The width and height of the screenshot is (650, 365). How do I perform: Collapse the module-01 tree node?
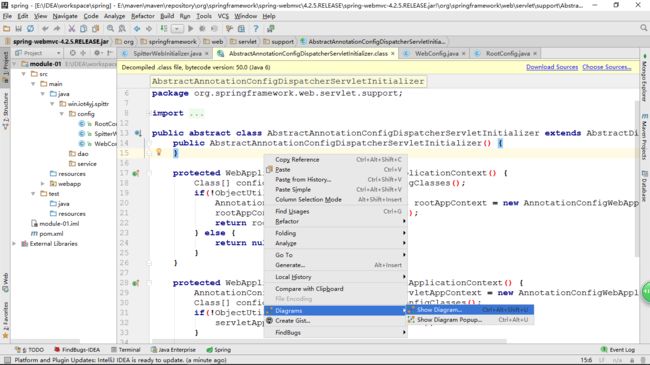coord(15,64)
